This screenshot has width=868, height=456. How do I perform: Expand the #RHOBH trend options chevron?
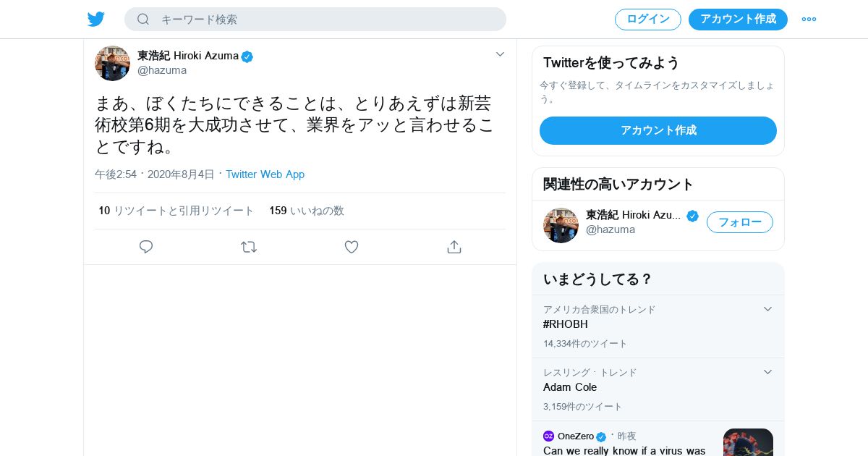[767, 309]
